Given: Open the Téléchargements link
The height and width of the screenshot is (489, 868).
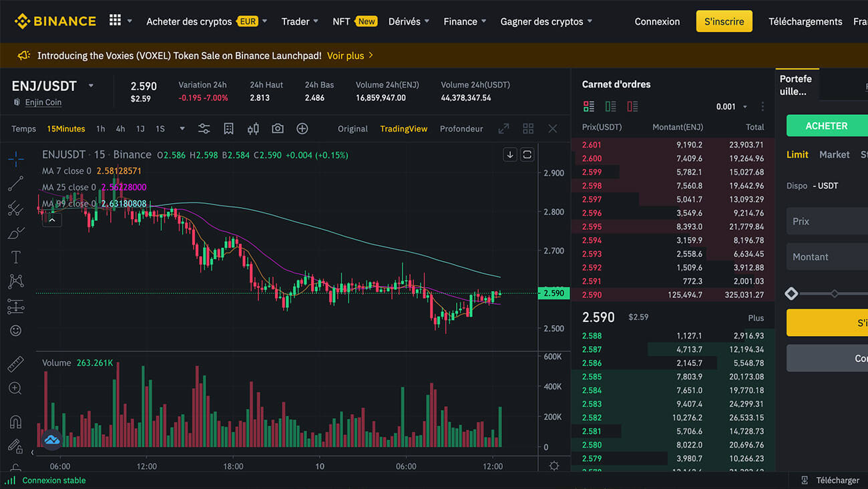Looking at the screenshot, I should (x=805, y=21).
